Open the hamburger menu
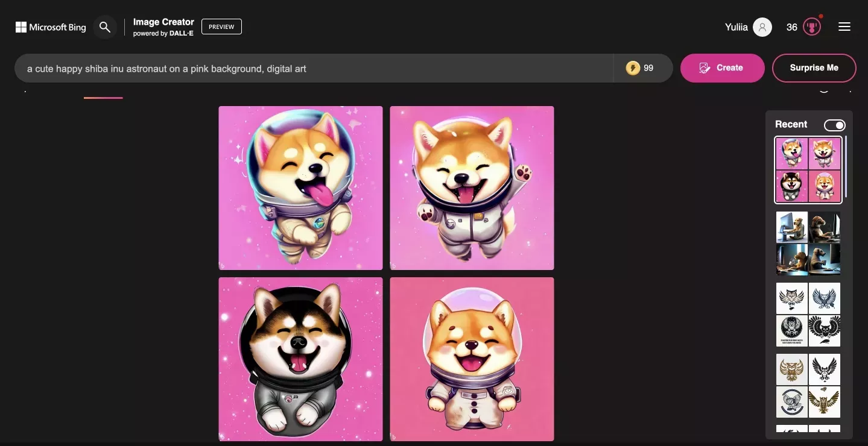868x446 pixels. [x=844, y=27]
